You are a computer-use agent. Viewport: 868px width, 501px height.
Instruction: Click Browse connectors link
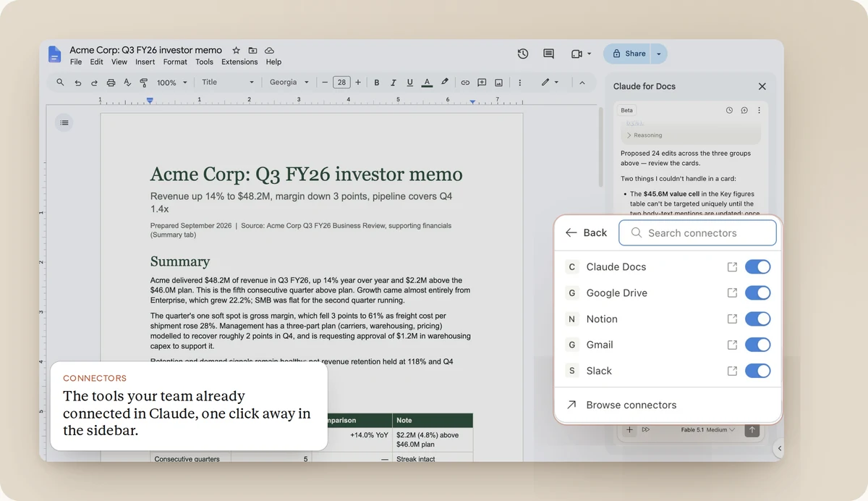tap(621, 405)
